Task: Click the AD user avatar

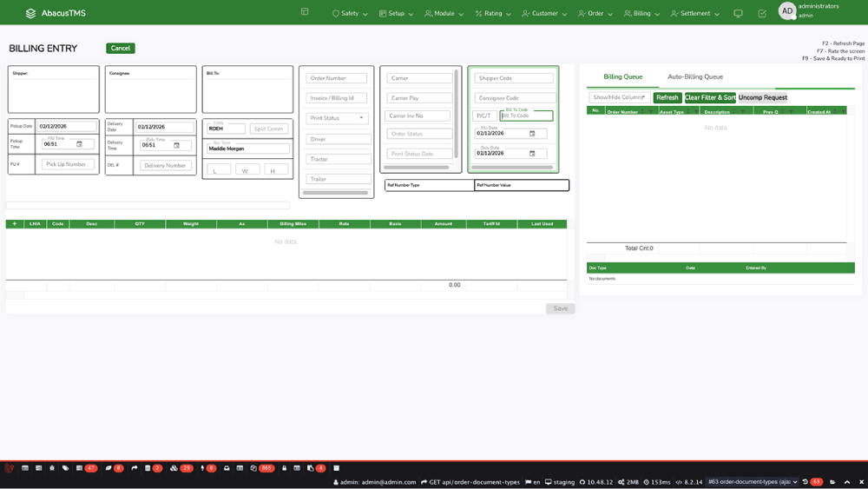Action: click(786, 11)
